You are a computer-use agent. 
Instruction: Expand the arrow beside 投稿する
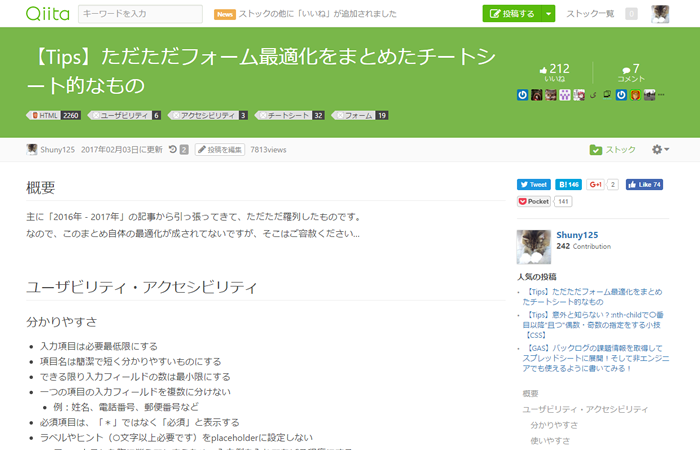click(x=549, y=13)
